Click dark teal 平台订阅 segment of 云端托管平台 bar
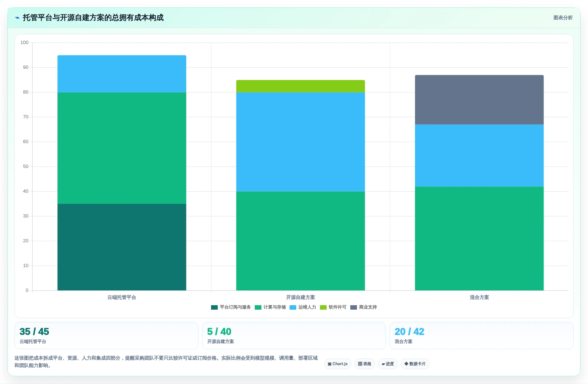 tap(122, 247)
